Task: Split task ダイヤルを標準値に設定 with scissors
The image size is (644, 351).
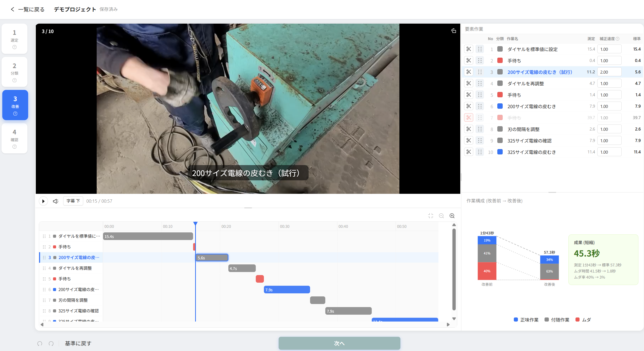Action: [x=469, y=49]
